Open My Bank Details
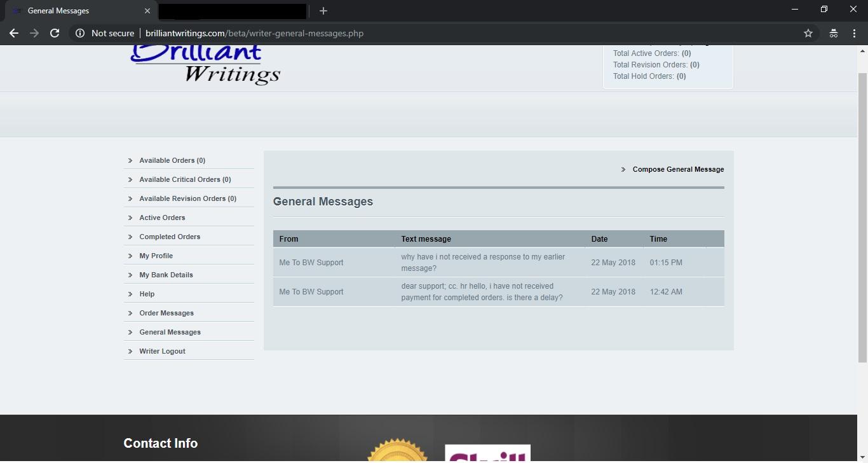Viewport: 868px width, 463px height. point(166,275)
